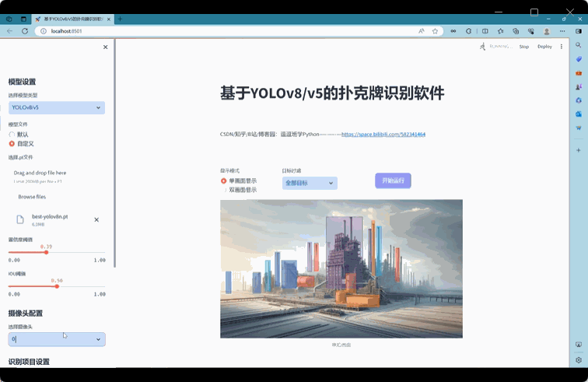Viewport: 588px width, 382px height.
Task: Open sidebar screen cast icon at bottom
Action: pos(579,345)
